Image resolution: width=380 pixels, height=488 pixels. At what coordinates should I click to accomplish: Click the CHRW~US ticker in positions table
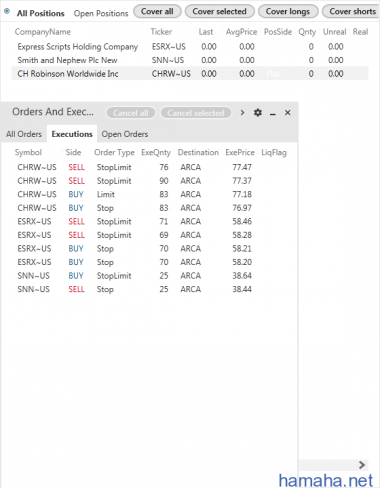click(171, 74)
